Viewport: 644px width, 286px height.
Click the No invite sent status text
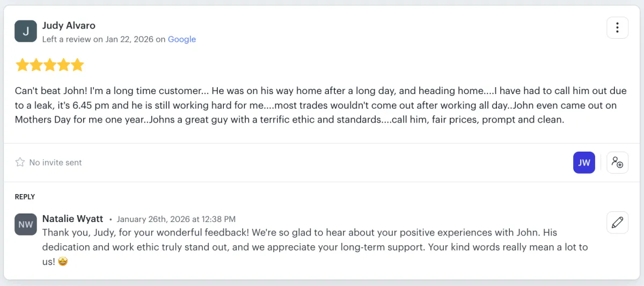55,162
